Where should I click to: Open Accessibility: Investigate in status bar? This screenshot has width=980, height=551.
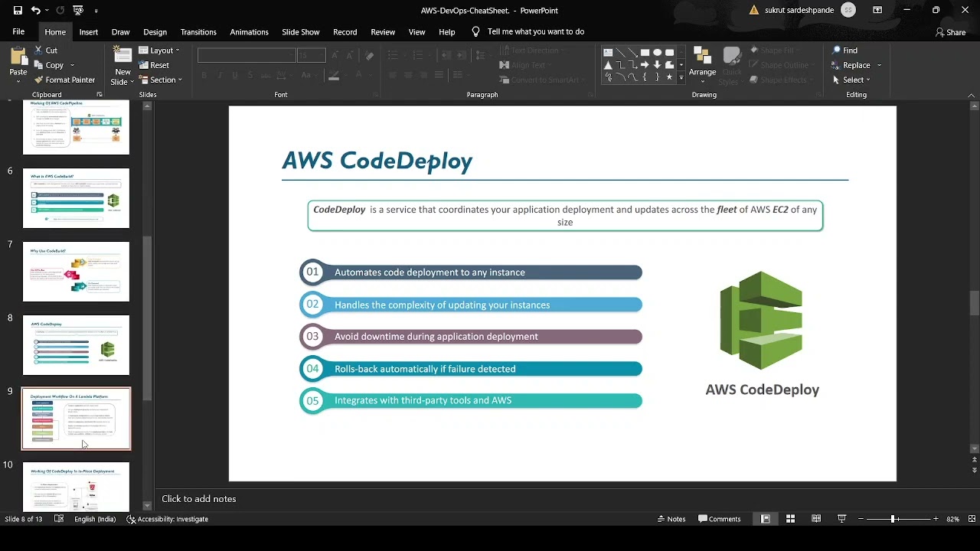pyautogui.click(x=167, y=519)
